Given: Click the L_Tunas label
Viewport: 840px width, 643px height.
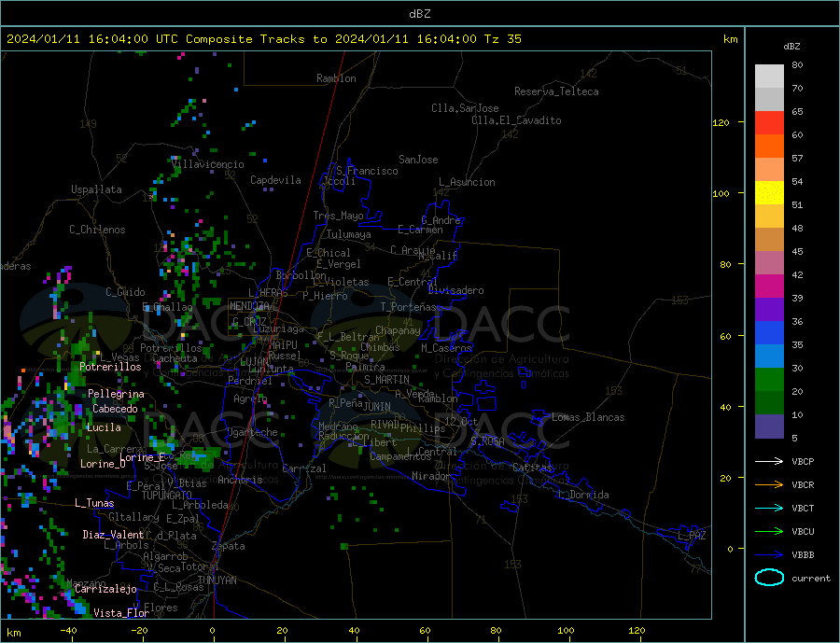Looking at the screenshot, I should point(94,503).
